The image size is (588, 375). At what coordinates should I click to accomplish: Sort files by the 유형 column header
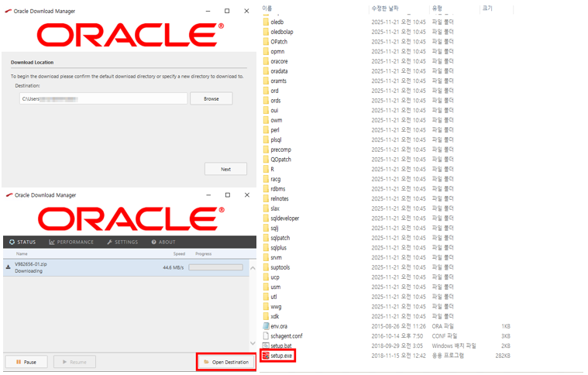click(x=437, y=9)
